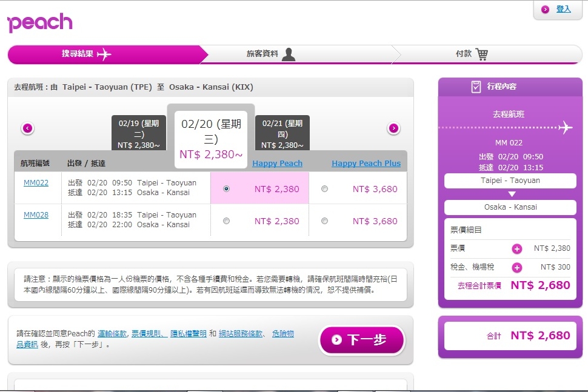Image resolution: width=588 pixels, height=392 pixels.
Task: Open the 網站服務條款 link
Action: (241, 334)
